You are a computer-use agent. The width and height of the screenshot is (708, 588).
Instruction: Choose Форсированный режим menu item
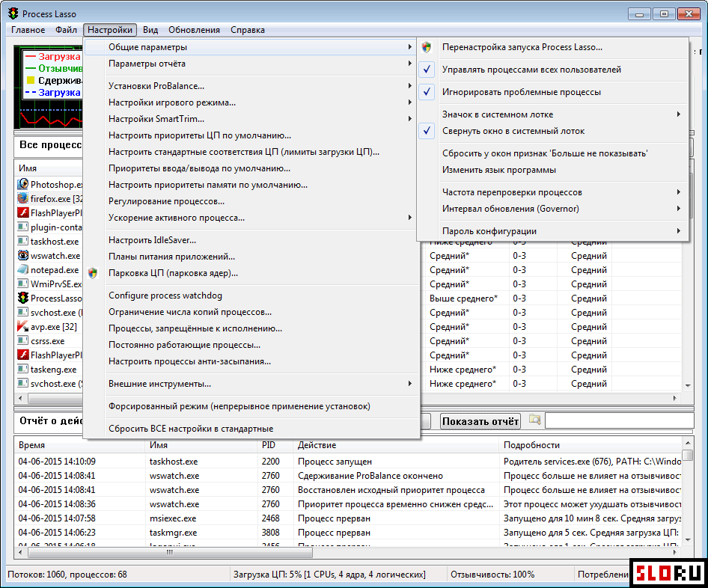click(x=251, y=406)
